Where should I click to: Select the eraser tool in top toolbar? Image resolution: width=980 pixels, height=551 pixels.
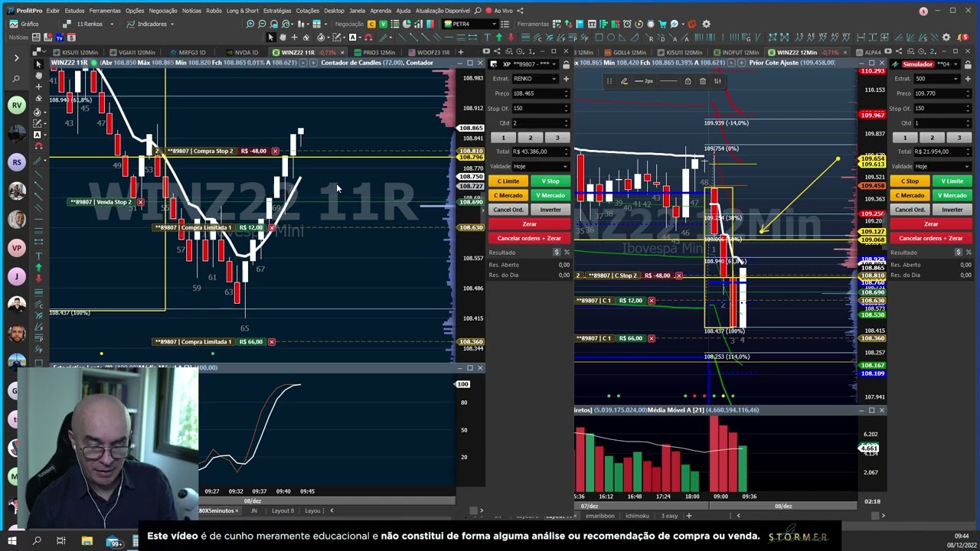(x=306, y=37)
